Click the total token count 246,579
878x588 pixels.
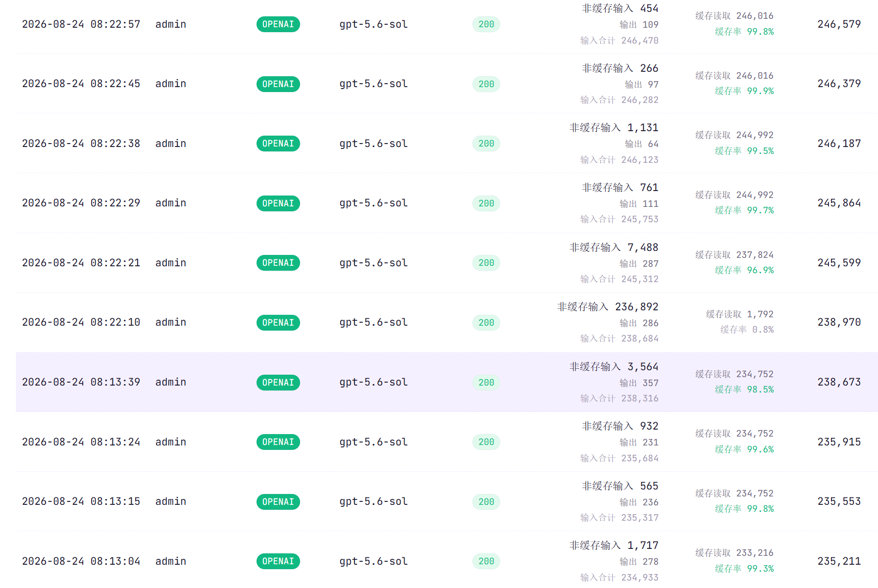(x=839, y=24)
